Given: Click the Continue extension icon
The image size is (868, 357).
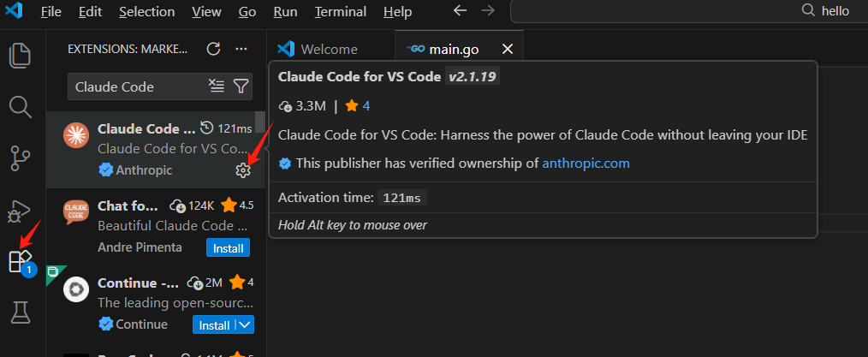Looking at the screenshot, I should (76, 289).
